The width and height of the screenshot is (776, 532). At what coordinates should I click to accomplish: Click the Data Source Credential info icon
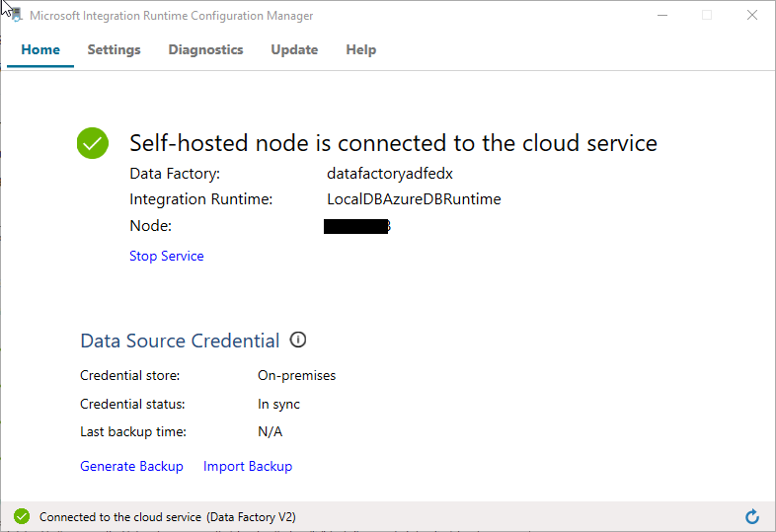[x=298, y=341]
